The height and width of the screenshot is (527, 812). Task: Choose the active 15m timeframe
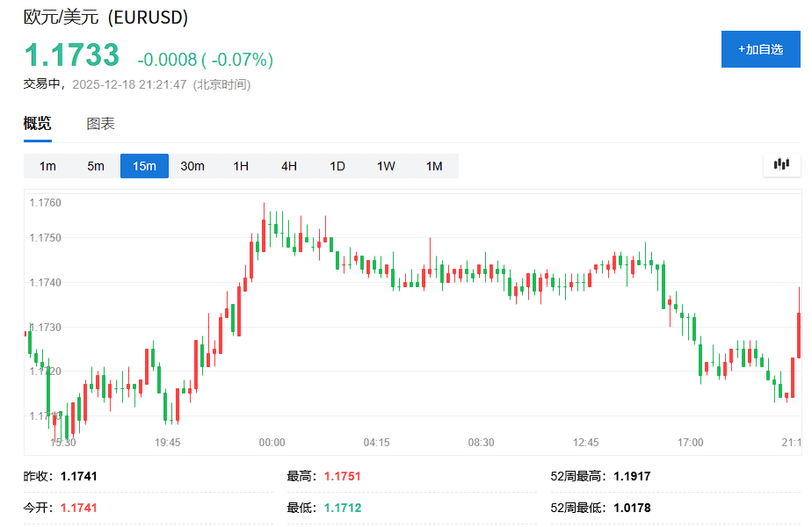point(144,166)
